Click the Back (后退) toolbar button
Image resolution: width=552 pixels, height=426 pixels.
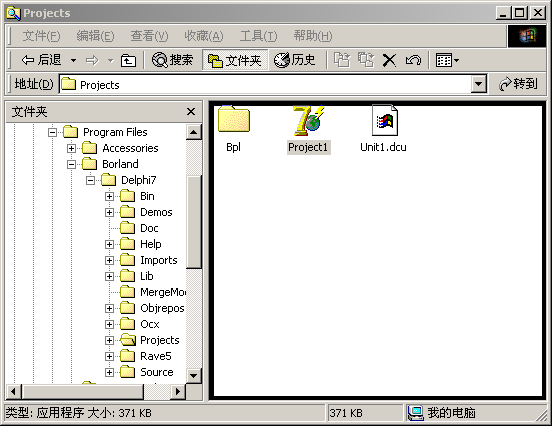[x=42, y=60]
